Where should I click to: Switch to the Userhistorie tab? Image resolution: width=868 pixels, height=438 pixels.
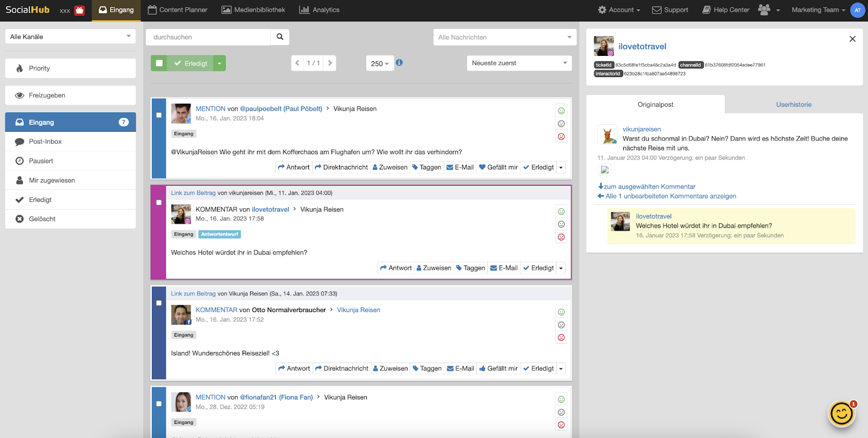[794, 105]
